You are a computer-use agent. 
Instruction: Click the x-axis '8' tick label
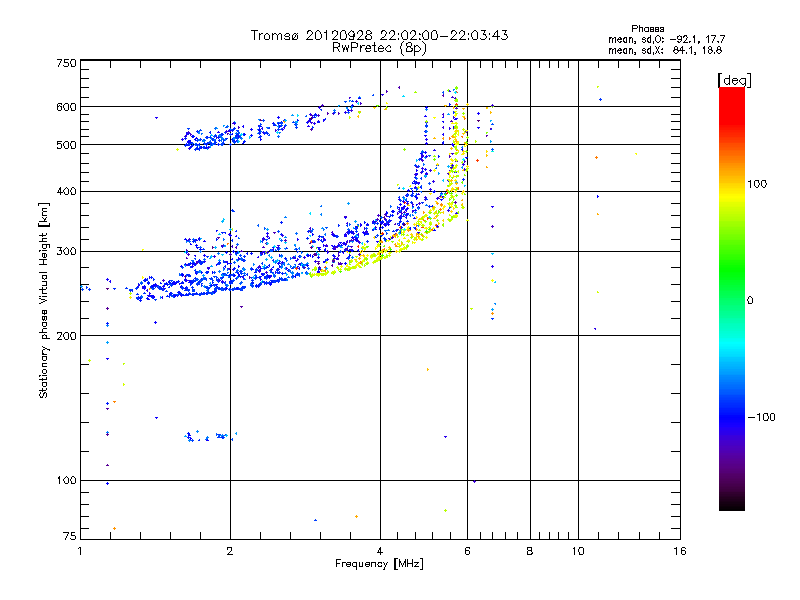click(530, 551)
